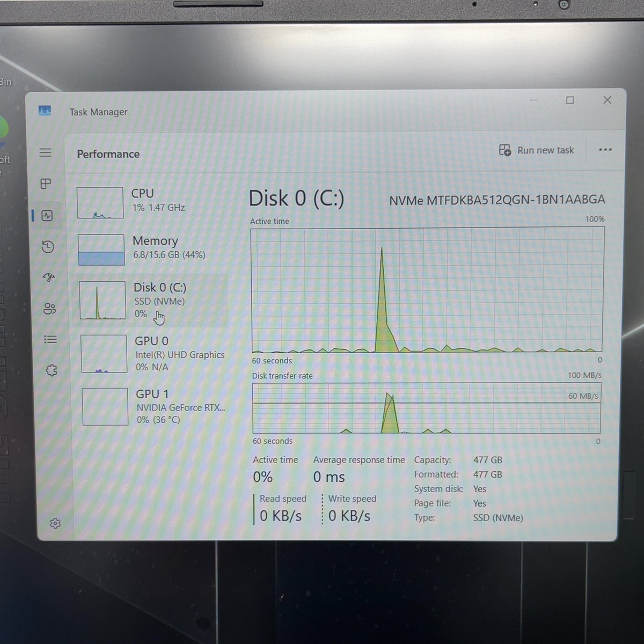Click the Disk transfer rate graph
The height and width of the screenshot is (644, 644).
tap(427, 408)
